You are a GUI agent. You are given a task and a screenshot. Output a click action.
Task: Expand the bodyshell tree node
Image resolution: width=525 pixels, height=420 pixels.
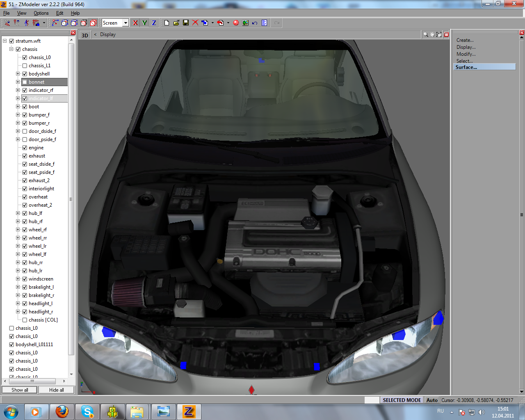pyautogui.click(x=18, y=74)
